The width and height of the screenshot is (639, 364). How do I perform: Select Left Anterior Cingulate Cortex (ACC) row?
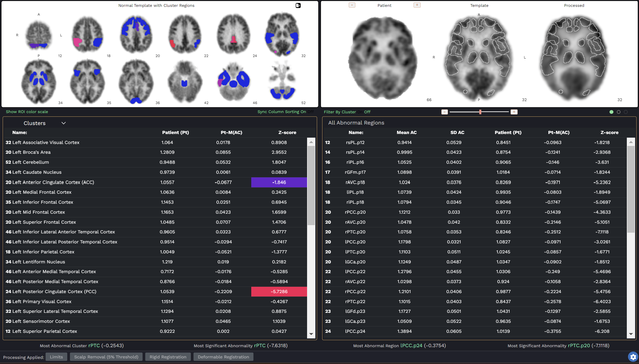pos(155,182)
